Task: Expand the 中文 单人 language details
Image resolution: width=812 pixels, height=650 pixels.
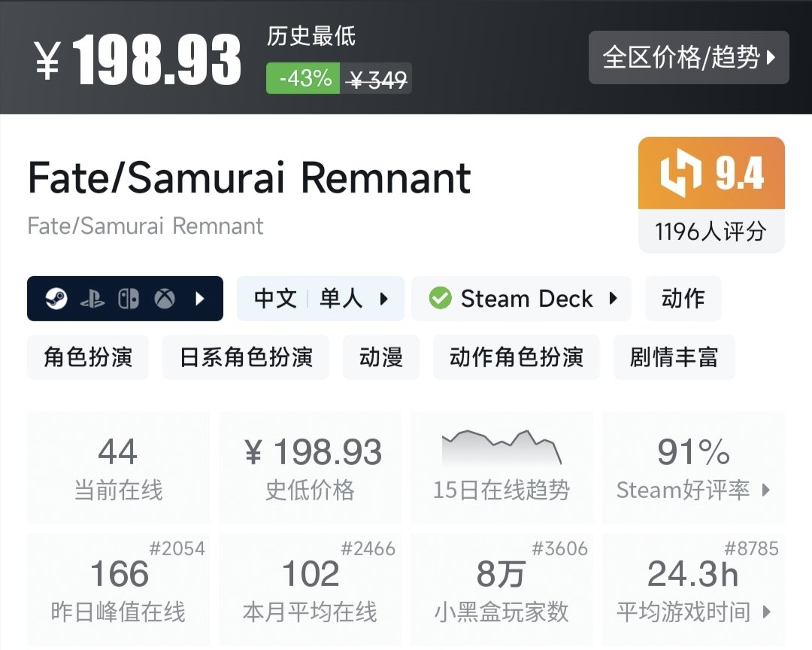Action: (320, 299)
